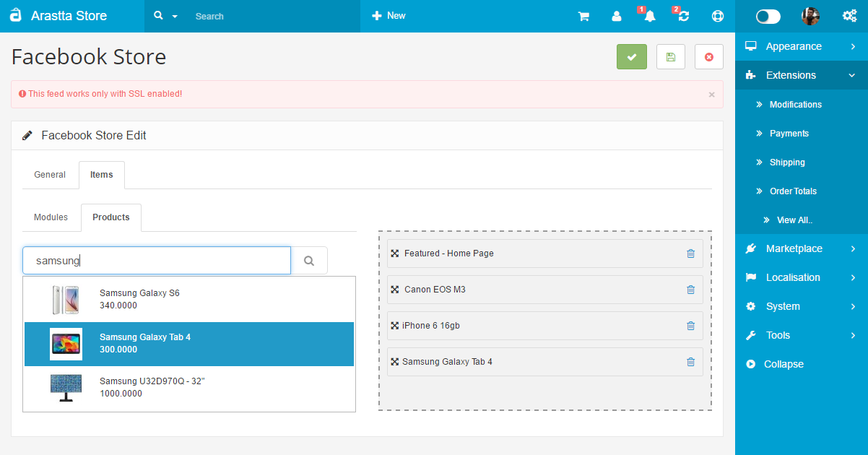Delete the Samsung Galaxy Tab 4 item

(690, 362)
